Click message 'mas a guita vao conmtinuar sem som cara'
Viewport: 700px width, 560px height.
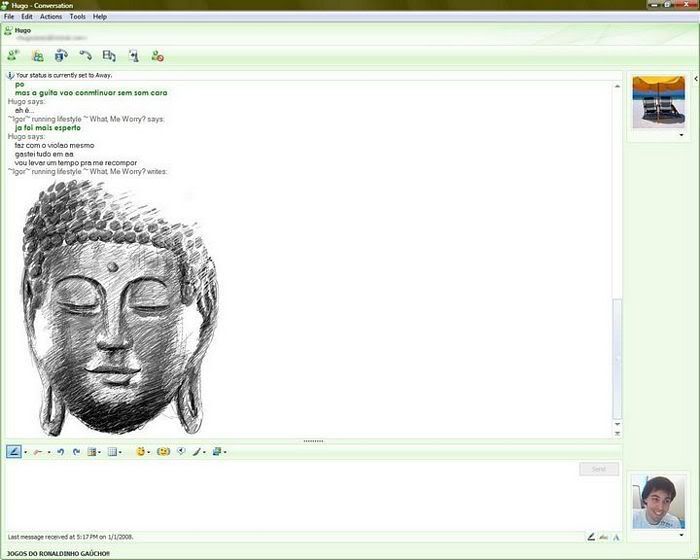click(91, 93)
